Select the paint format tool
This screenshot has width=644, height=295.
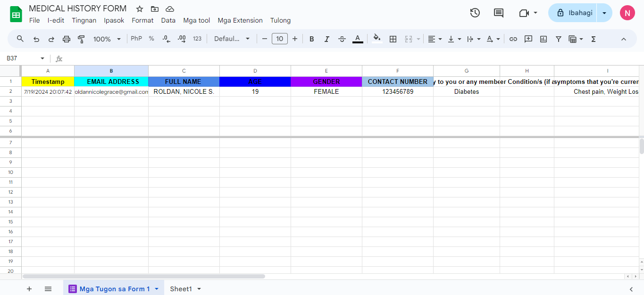tap(81, 39)
